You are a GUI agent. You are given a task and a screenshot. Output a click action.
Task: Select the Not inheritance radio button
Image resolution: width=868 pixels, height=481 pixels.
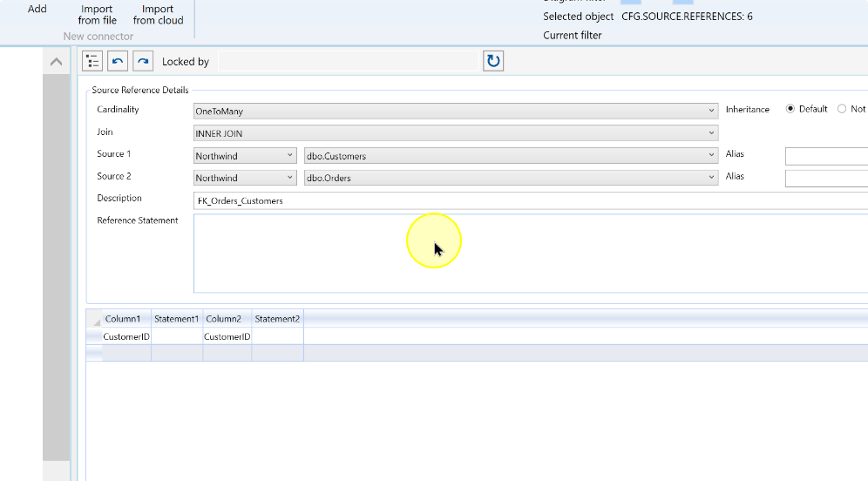coord(842,109)
